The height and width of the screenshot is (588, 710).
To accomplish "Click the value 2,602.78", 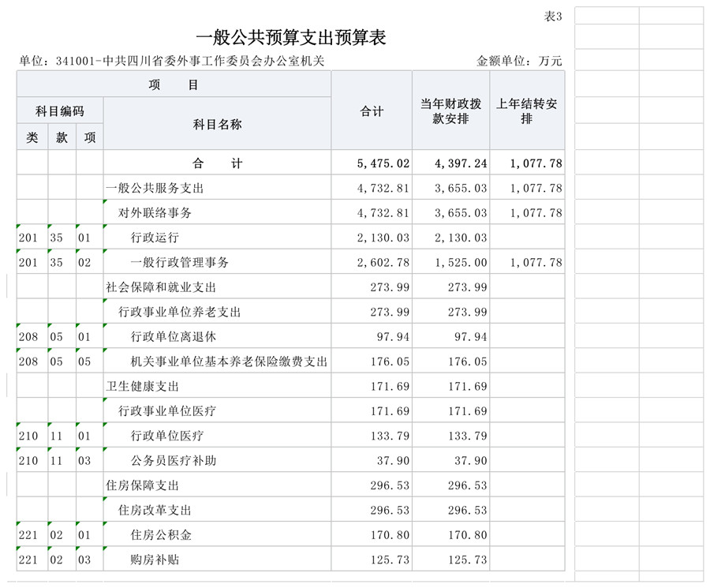I will 383,263.
